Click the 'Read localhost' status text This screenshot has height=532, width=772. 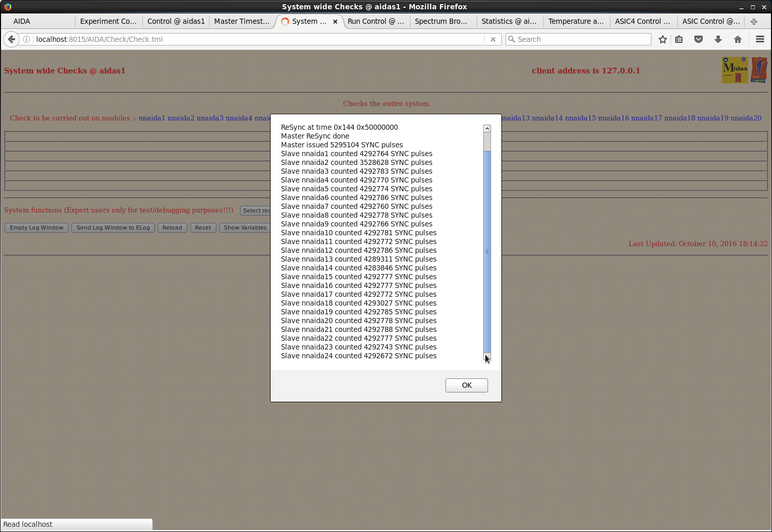pyautogui.click(x=28, y=524)
